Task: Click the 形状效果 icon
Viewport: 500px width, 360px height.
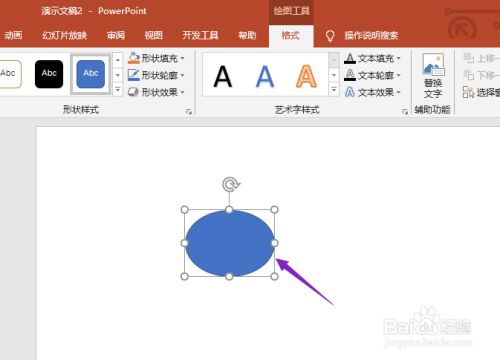Action: 133,92
